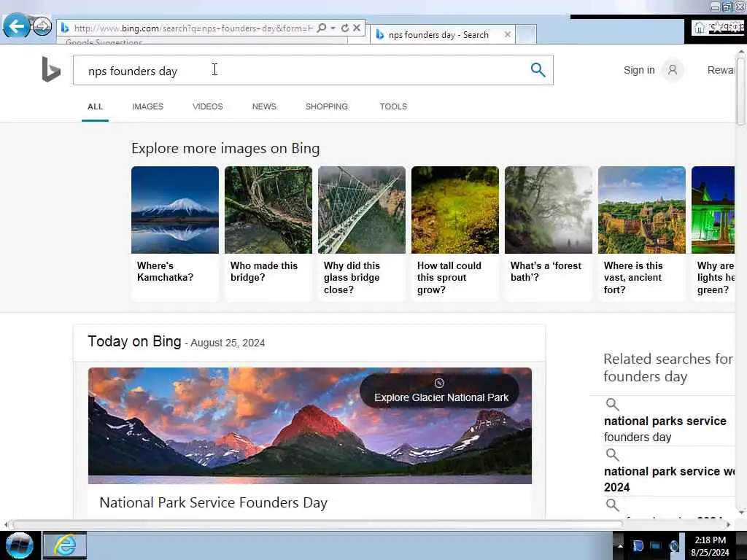747x560 pixels.
Task: Click the Explore Glacier National Park button
Action: click(439, 391)
